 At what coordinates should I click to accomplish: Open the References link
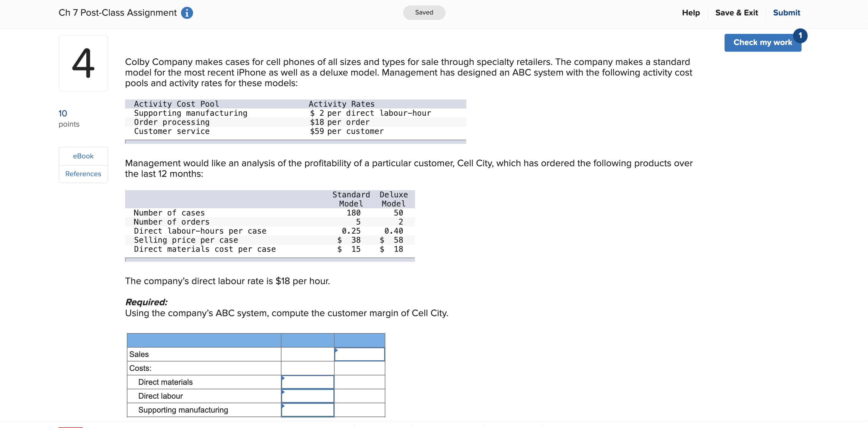[x=83, y=174]
